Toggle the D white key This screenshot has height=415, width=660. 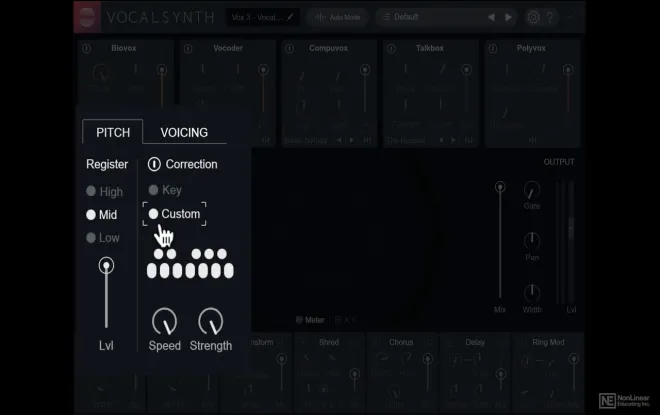165,271
